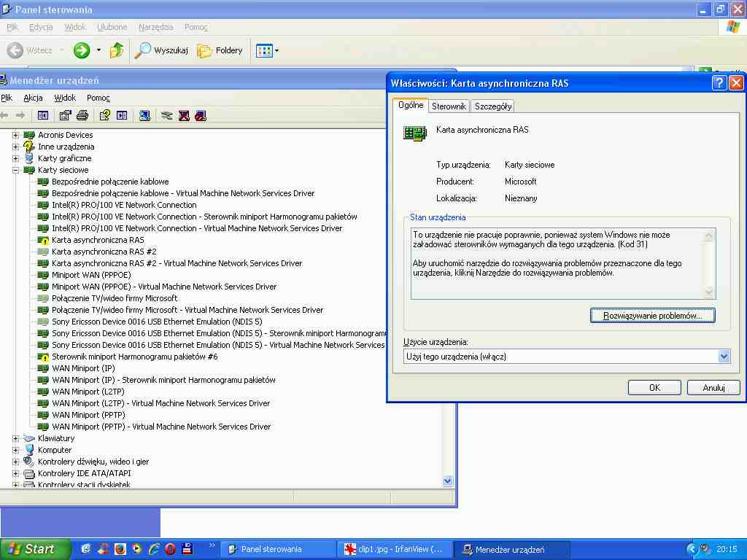Open the Pomoc menu in Menedżer urządzeń

click(x=98, y=98)
